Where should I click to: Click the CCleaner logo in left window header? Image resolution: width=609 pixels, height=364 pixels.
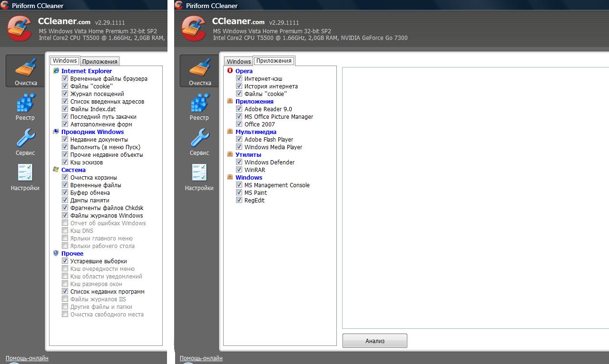[20, 29]
